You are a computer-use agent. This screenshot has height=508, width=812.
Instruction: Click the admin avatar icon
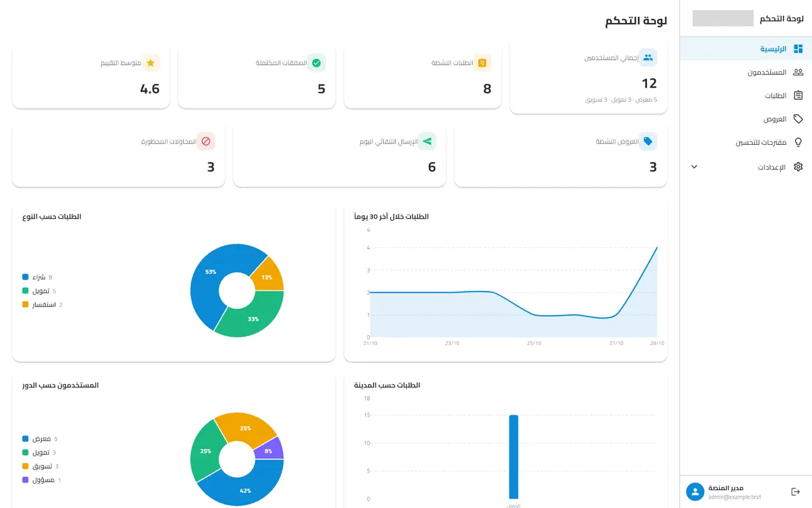695,492
